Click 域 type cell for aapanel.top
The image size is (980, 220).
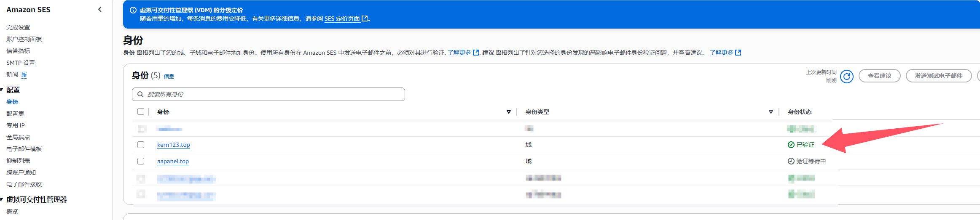(x=529, y=161)
